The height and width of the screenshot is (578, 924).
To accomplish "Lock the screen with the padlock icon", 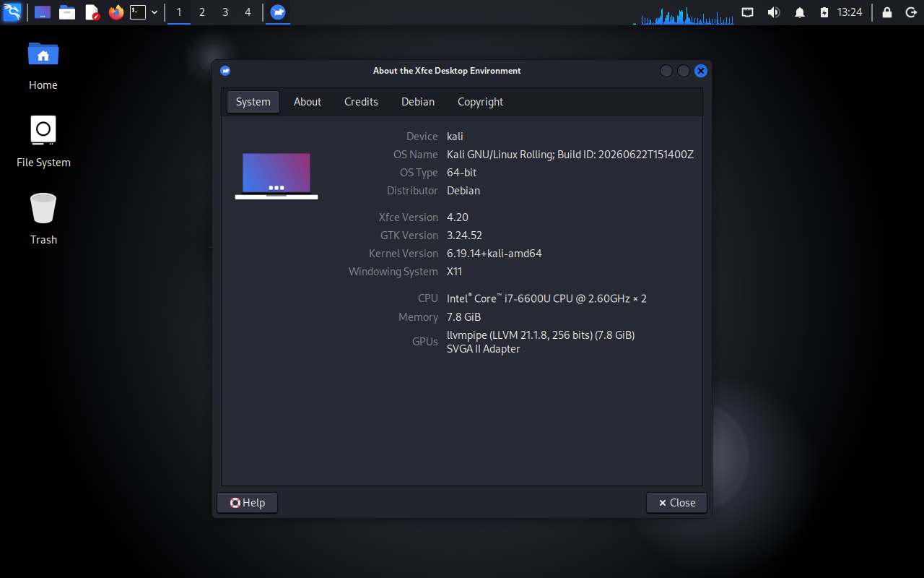I will (887, 12).
